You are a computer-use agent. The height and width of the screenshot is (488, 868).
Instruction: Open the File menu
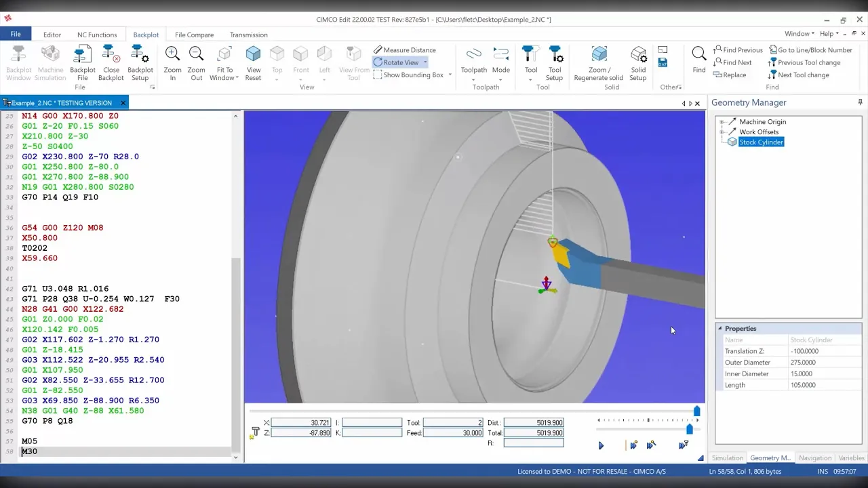(x=15, y=34)
